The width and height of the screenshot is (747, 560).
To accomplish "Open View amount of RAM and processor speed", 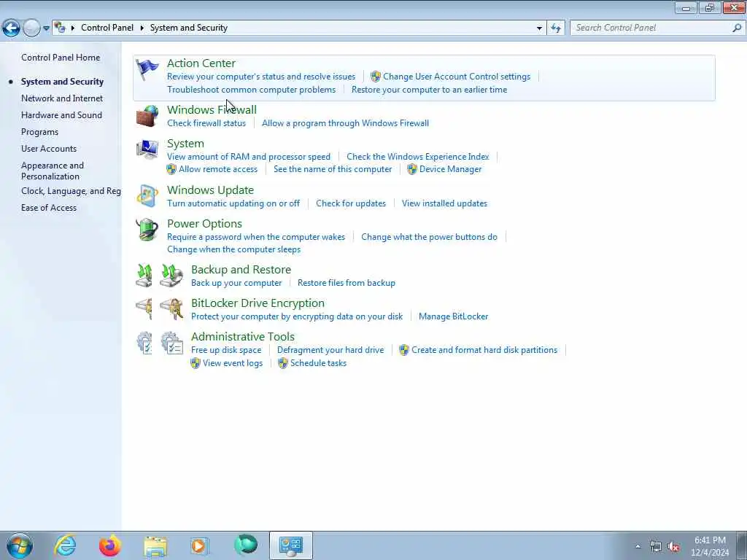I will pos(249,157).
